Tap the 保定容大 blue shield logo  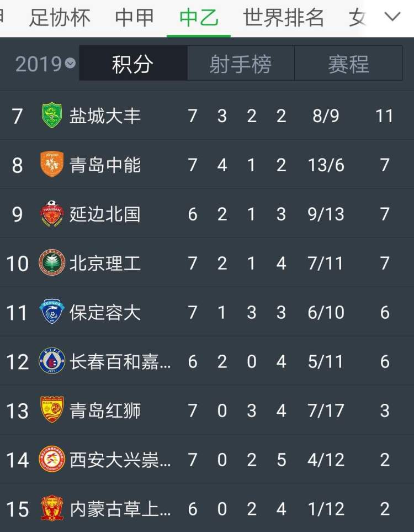(52, 312)
